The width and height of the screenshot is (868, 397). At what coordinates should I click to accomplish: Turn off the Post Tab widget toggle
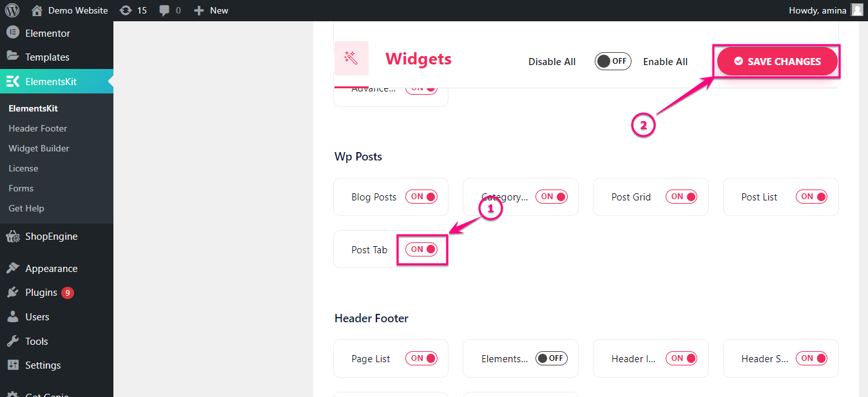422,249
